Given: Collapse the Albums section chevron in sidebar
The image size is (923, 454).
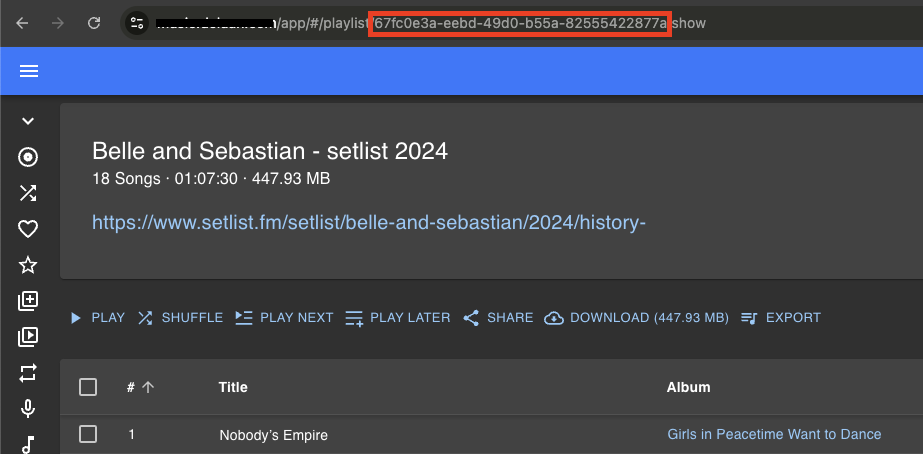Looking at the screenshot, I should pyautogui.click(x=28, y=121).
